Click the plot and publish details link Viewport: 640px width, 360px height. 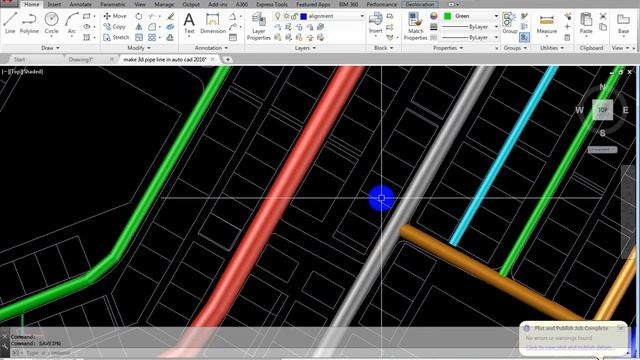pyautogui.click(x=569, y=347)
